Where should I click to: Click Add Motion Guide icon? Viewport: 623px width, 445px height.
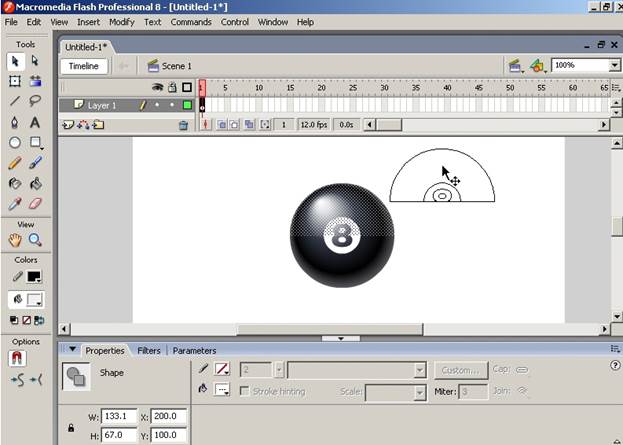coord(83,125)
